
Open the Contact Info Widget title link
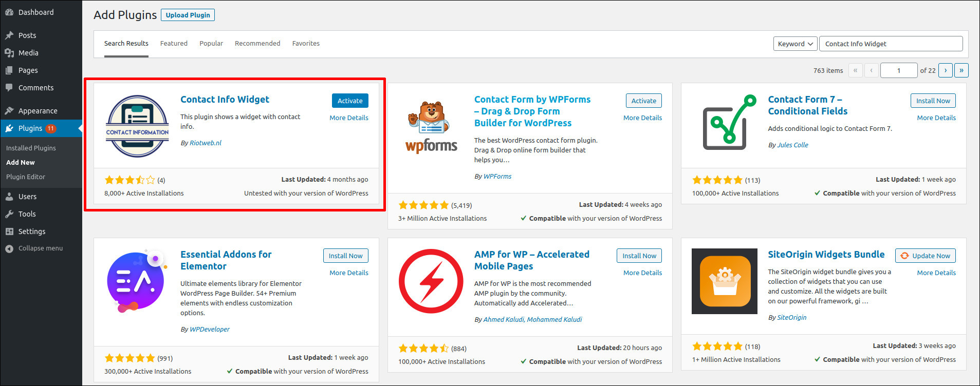point(225,100)
